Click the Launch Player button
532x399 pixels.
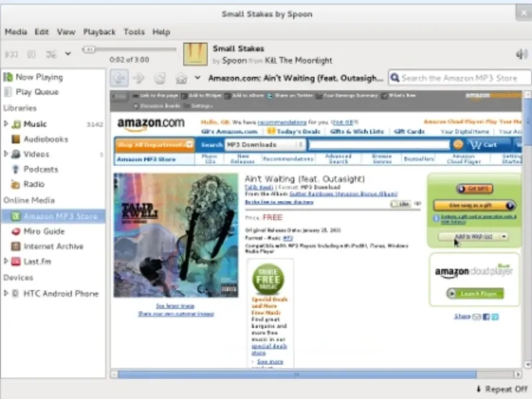point(475,293)
